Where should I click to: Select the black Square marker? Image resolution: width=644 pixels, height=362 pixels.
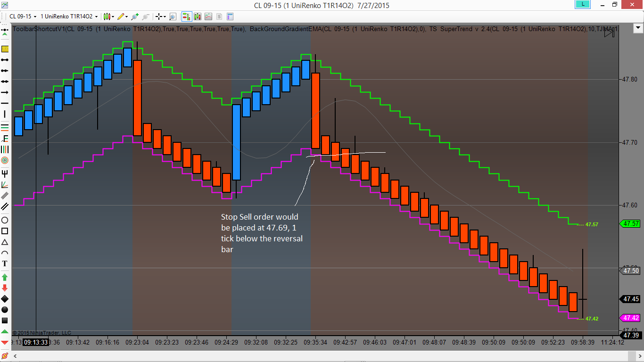click(5, 321)
